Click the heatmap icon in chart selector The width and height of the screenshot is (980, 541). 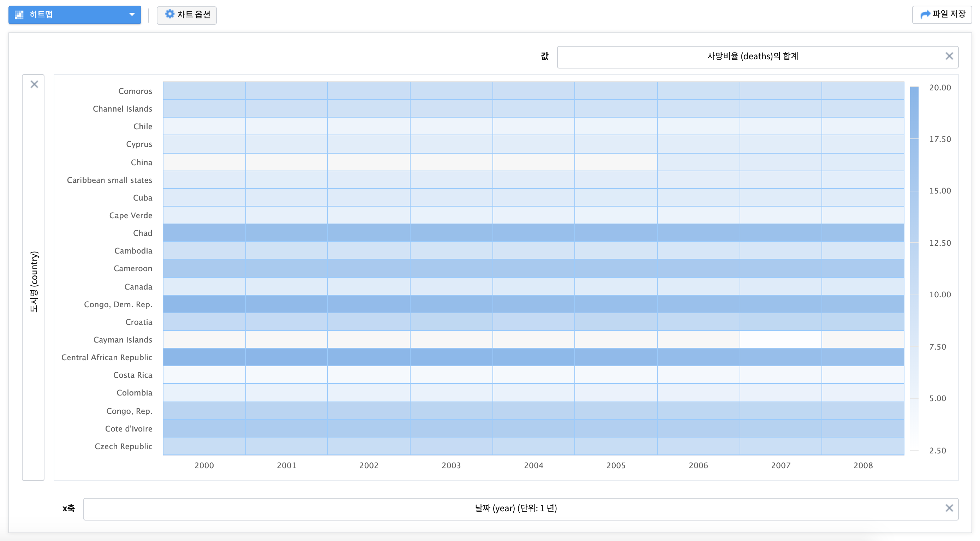click(x=19, y=14)
